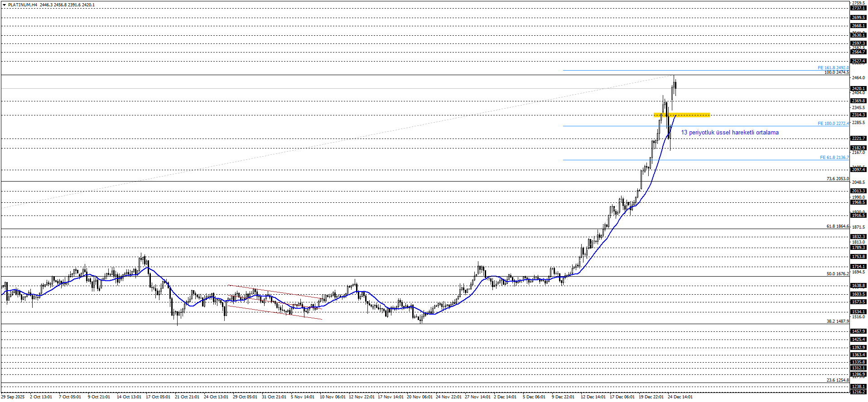Click the 73.6 2053.0 Fibonacci level label
This screenshot has width=868, height=402.
(x=837, y=179)
